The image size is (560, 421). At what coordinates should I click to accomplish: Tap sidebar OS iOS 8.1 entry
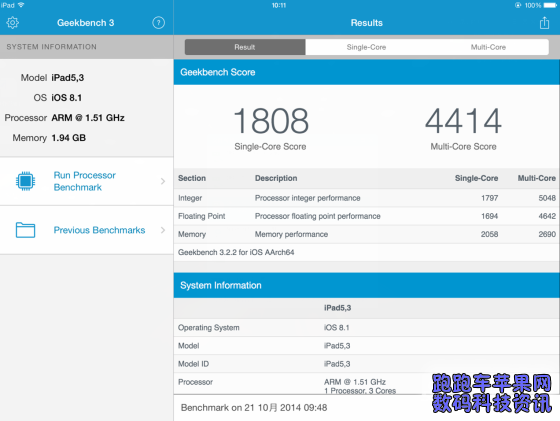(58, 98)
